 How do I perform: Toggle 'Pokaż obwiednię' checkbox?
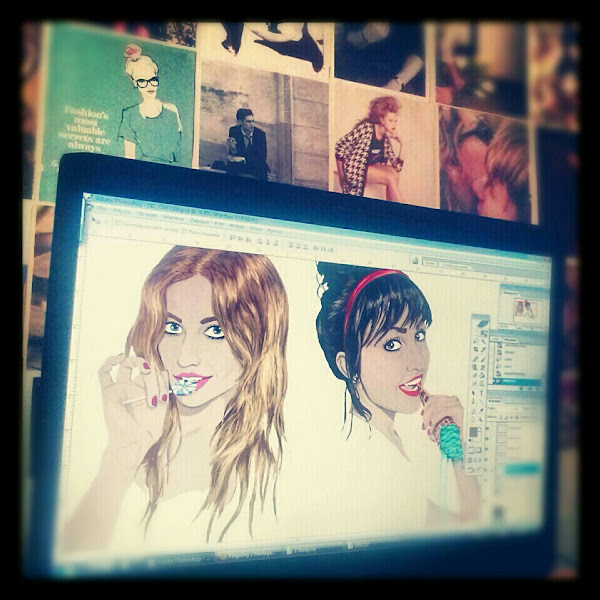pos(184,232)
